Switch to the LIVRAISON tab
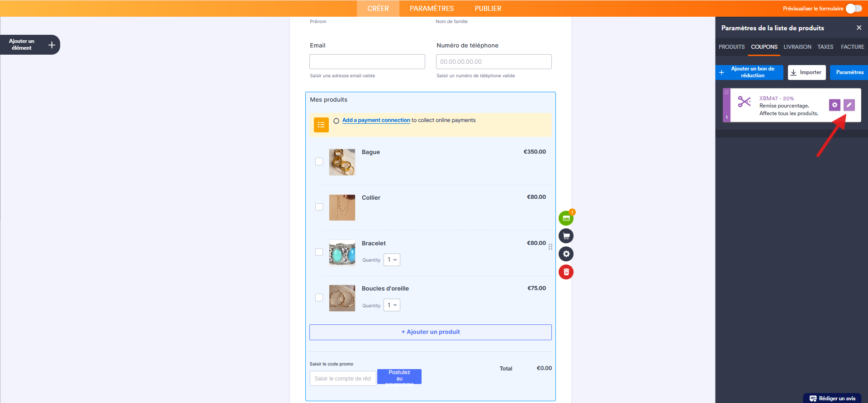Screen dimensions: 868x403 pyautogui.click(x=797, y=47)
